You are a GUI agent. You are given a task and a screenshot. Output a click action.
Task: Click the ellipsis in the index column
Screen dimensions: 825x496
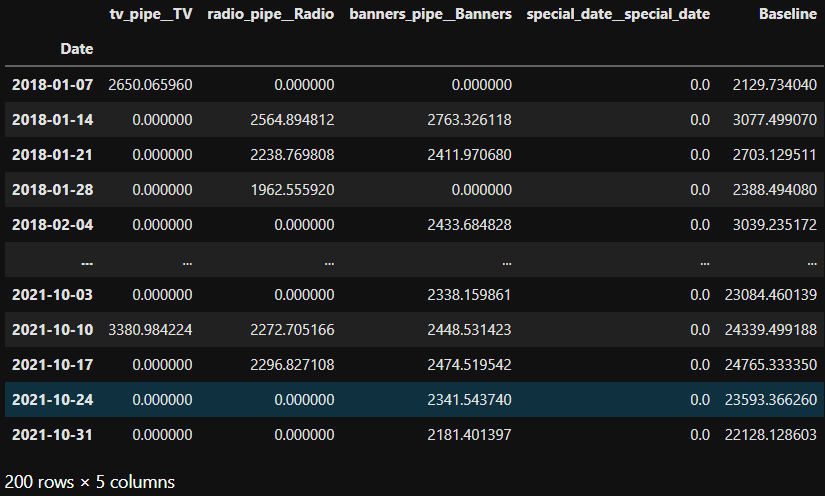(86, 259)
